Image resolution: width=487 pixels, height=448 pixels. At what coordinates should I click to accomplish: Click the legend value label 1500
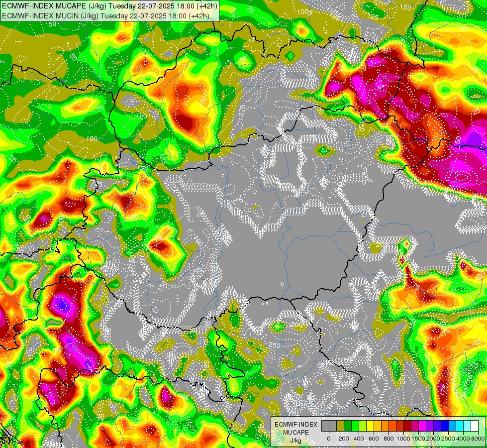point(419,439)
